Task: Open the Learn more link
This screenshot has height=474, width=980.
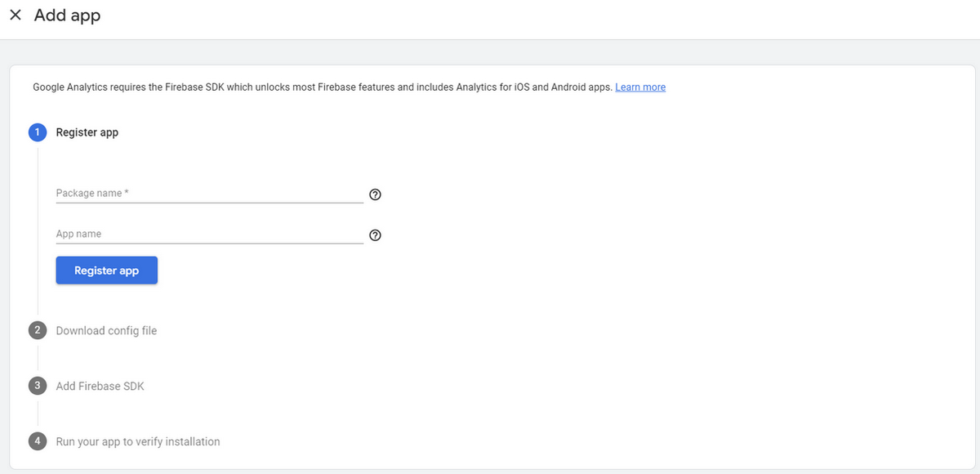Action: pyautogui.click(x=640, y=87)
